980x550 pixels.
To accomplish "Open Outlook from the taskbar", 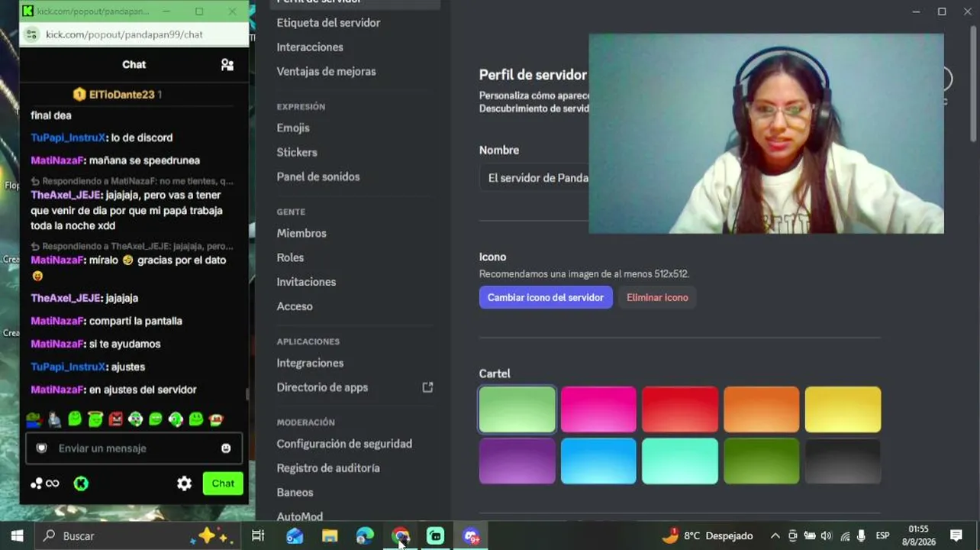I will pyautogui.click(x=294, y=536).
